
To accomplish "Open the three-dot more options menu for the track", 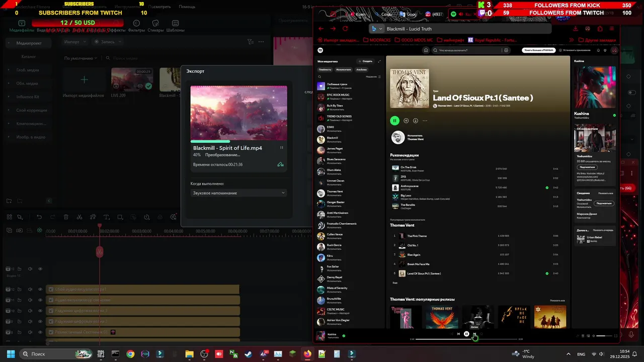I will click(425, 121).
